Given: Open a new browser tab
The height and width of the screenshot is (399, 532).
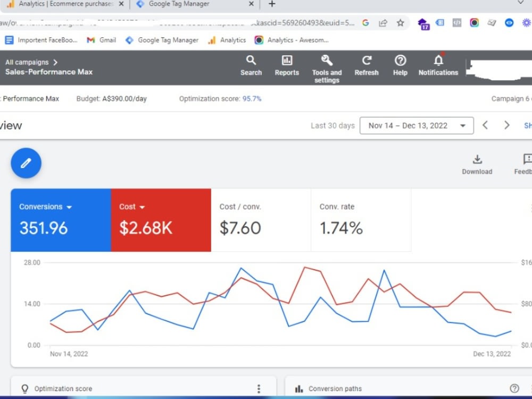Looking at the screenshot, I should tap(272, 4).
